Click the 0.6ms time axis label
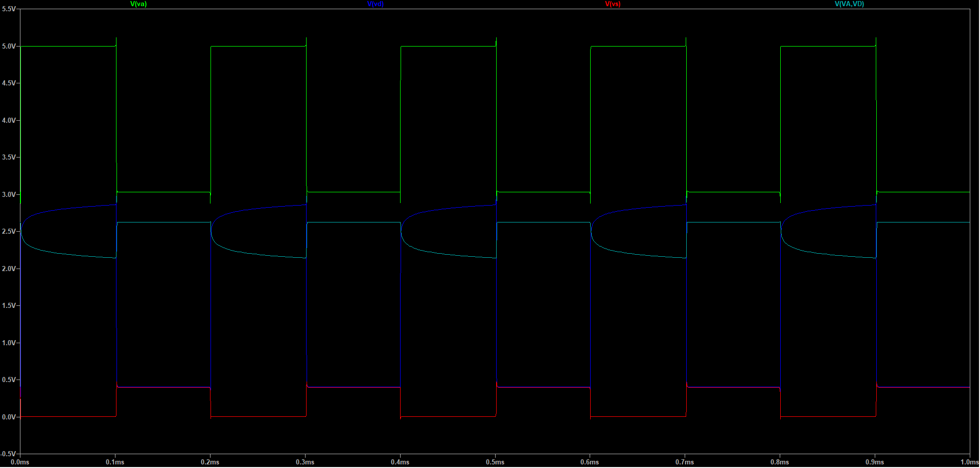 [x=590, y=462]
